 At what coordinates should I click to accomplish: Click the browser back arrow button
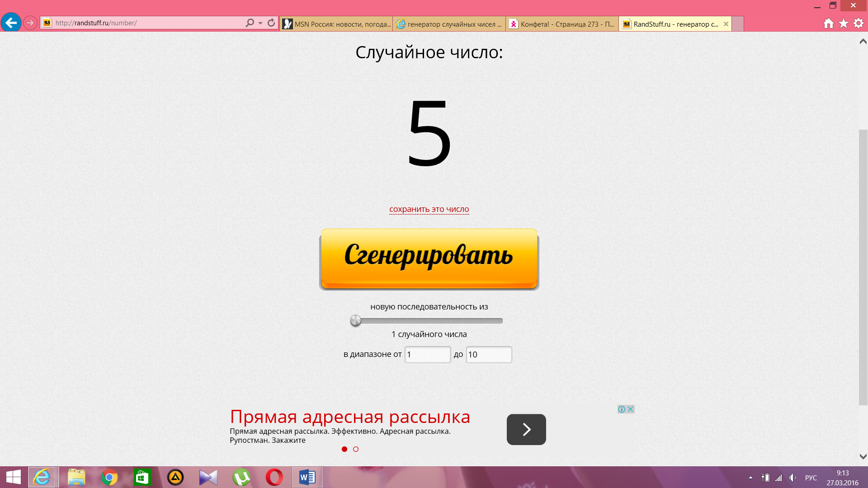11,23
